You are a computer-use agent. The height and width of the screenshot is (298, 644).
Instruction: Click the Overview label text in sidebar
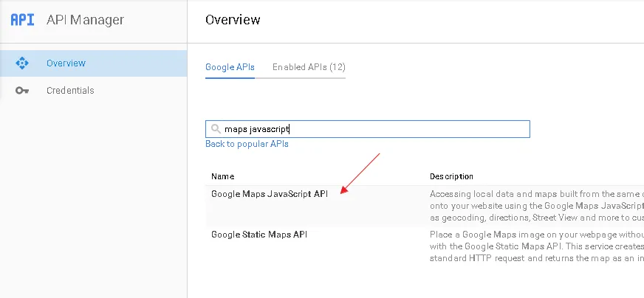(66, 63)
